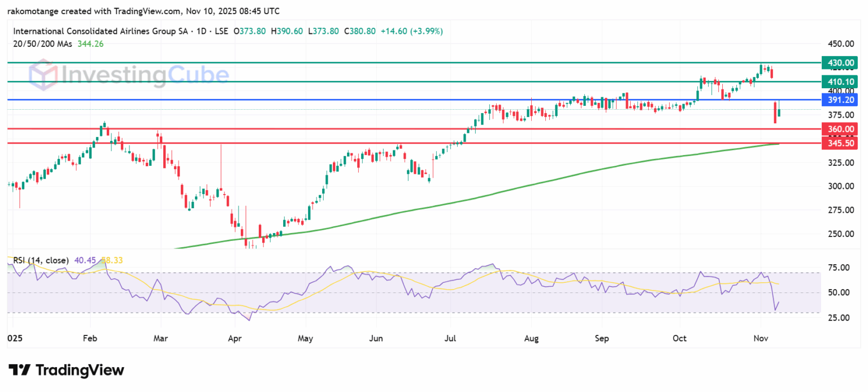Select the green 410.10 price level flag
This screenshot has height=392, width=868.
click(840, 81)
